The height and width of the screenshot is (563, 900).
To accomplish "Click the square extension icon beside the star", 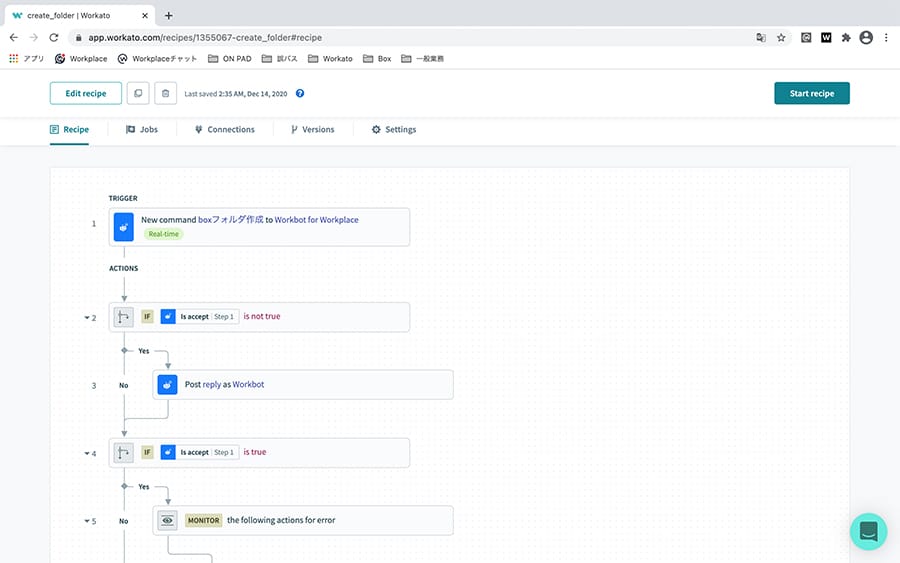I will 806,37.
